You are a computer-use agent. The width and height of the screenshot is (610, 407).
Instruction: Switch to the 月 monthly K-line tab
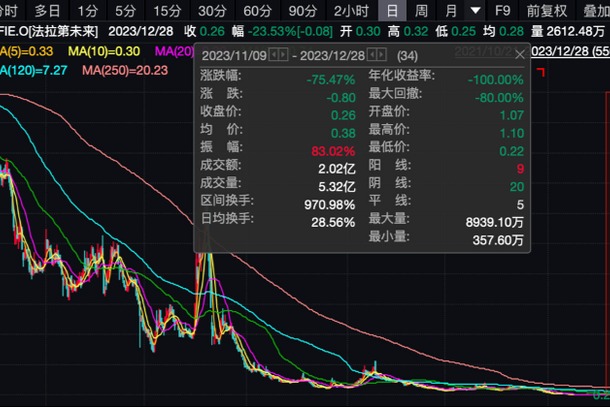coord(451,11)
